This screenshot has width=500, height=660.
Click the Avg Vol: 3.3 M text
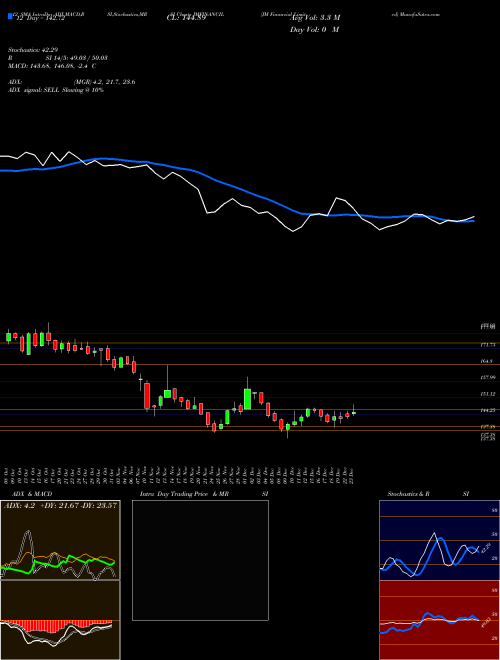(314, 18)
